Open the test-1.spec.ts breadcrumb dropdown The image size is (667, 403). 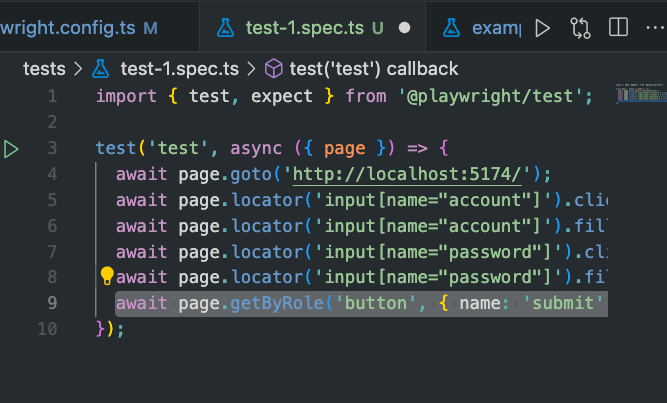tap(179, 69)
